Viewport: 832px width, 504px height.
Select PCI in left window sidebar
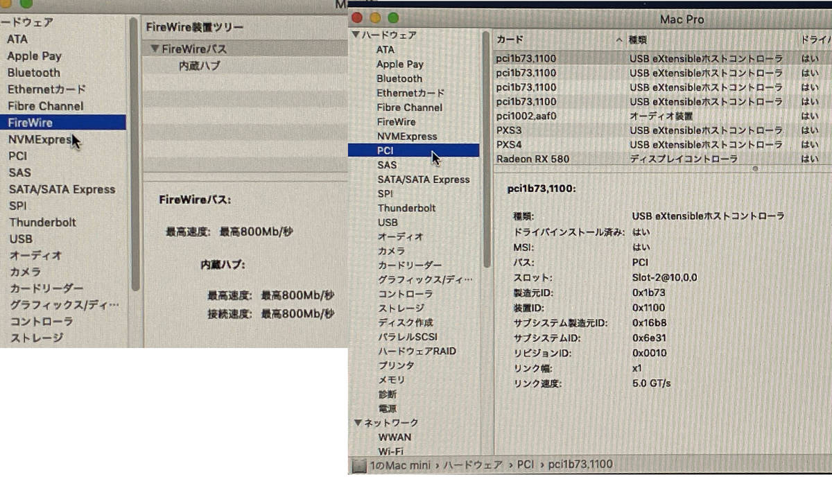coord(17,156)
